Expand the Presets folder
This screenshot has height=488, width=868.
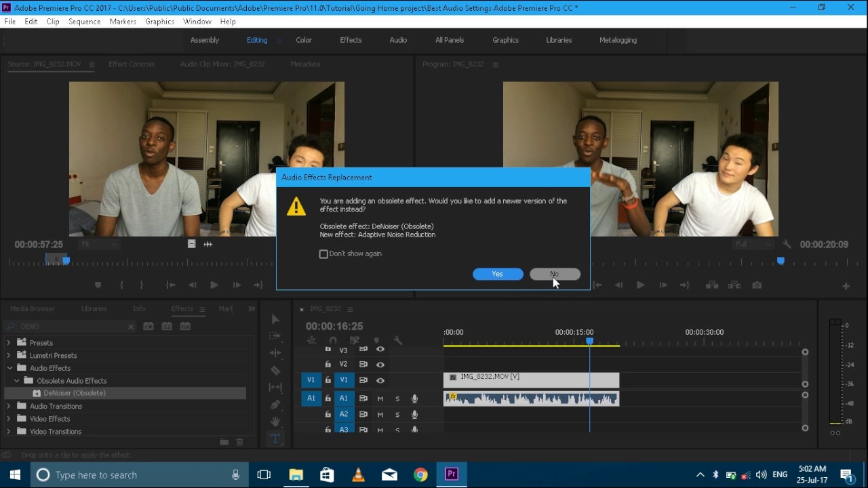9,343
